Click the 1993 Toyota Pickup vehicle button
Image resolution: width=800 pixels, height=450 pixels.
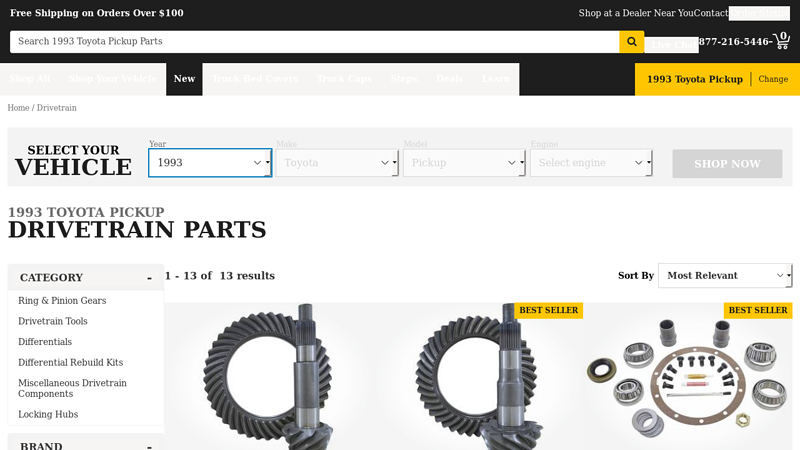(x=694, y=79)
